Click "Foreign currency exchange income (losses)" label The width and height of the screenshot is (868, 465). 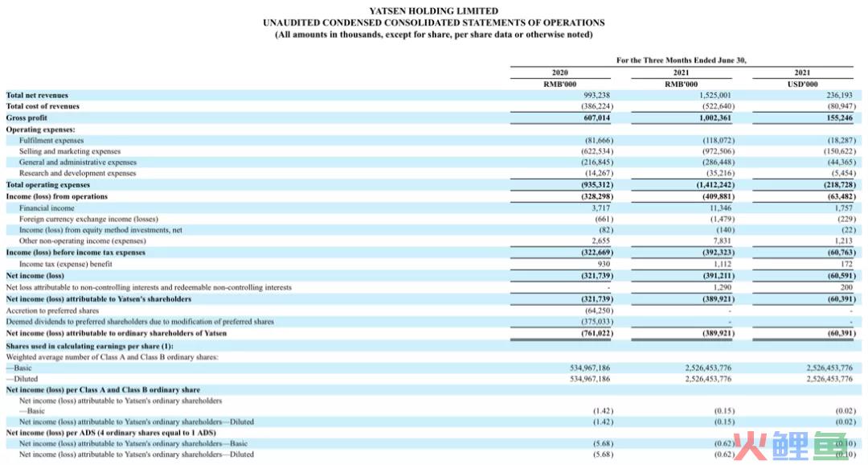click(88, 219)
